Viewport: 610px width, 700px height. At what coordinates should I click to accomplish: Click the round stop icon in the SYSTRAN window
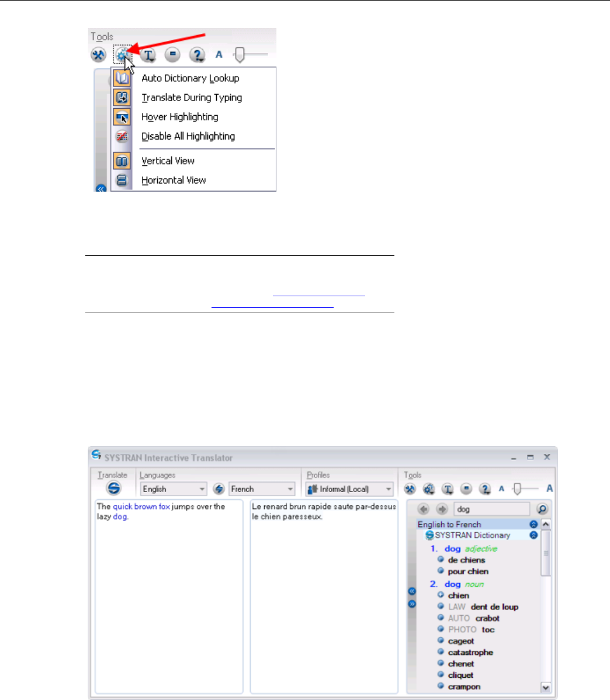coord(466,489)
